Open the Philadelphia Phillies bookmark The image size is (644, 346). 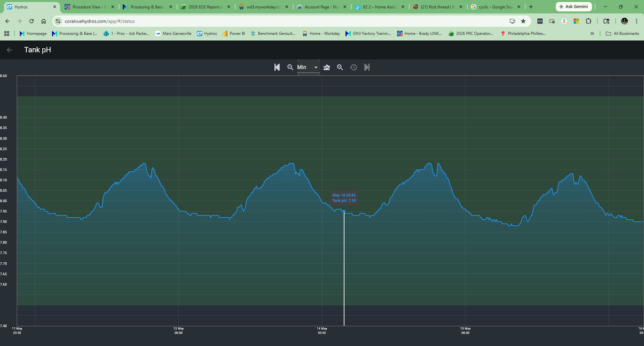tap(523, 33)
